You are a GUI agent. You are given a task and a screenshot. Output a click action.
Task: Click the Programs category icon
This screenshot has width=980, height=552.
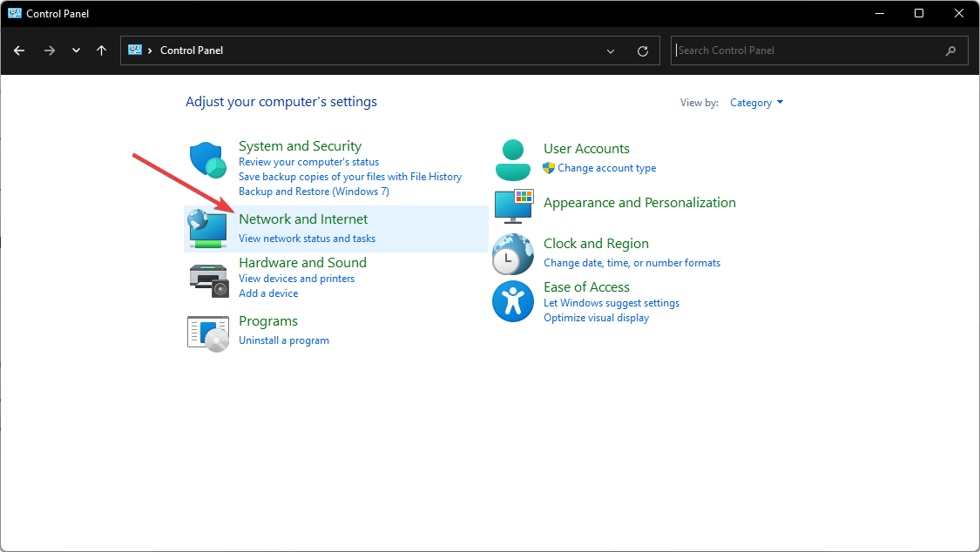(208, 332)
